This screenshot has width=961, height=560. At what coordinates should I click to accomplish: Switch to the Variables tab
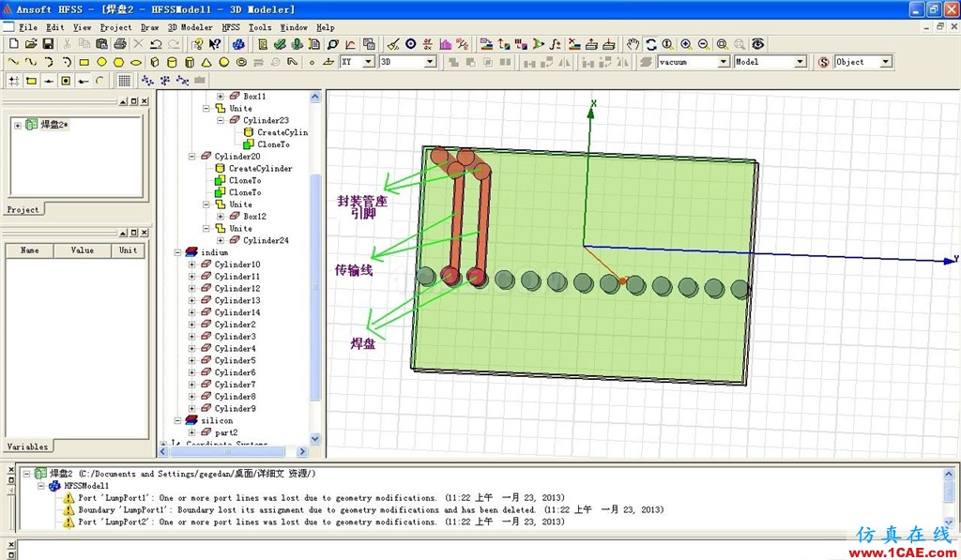click(x=27, y=446)
